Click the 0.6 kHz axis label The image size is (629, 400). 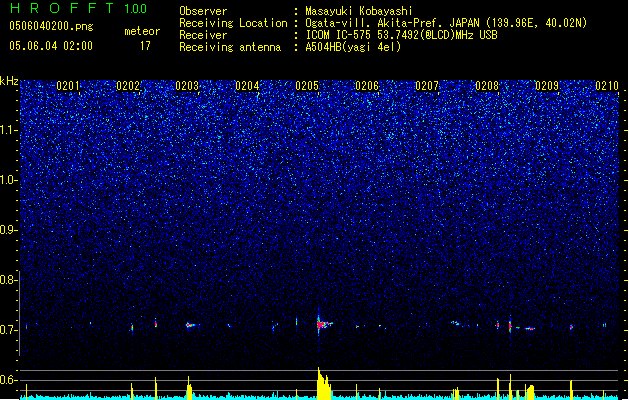[8, 380]
